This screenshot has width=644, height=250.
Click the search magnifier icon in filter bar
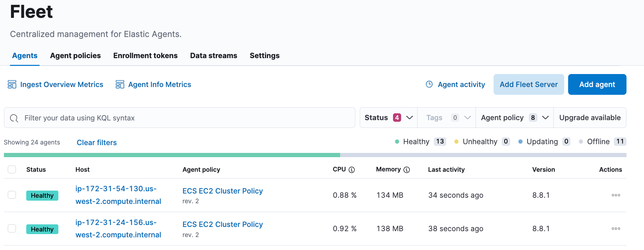14,118
